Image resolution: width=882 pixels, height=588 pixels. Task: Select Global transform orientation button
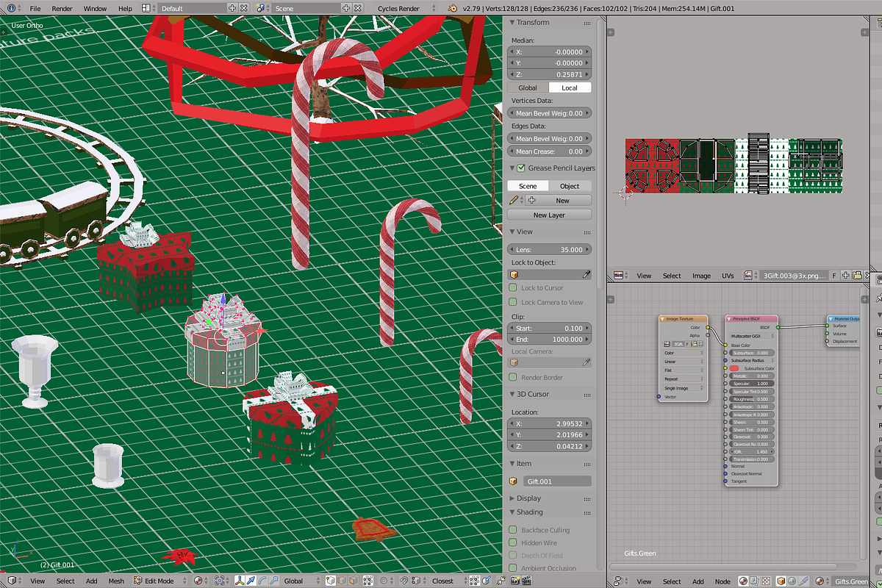[528, 87]
